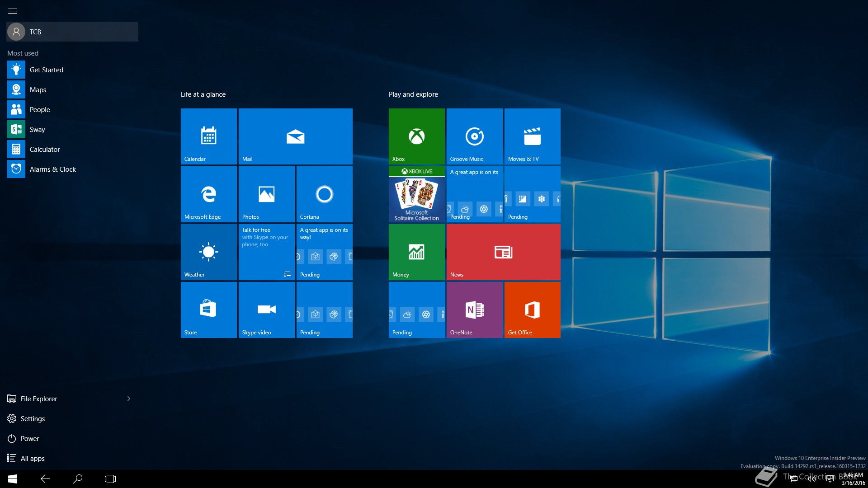Open the Get Office tile
Viewport: 868px width, 488px height.
click(x=533, y=310)
